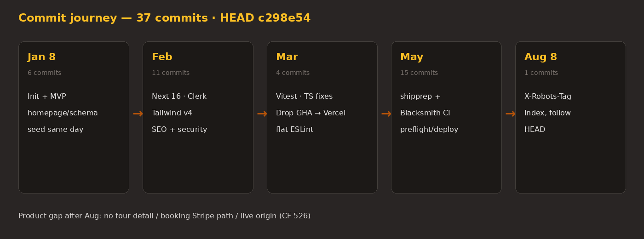Viewport: 644px width, 239px height.
Task: Select the May card heading
Action: pos(412,57)
